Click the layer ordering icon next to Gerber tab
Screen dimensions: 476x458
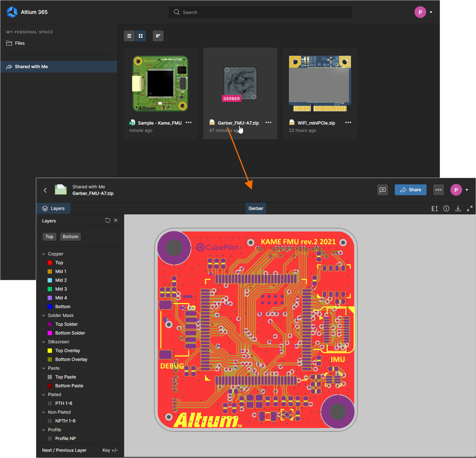434,208
